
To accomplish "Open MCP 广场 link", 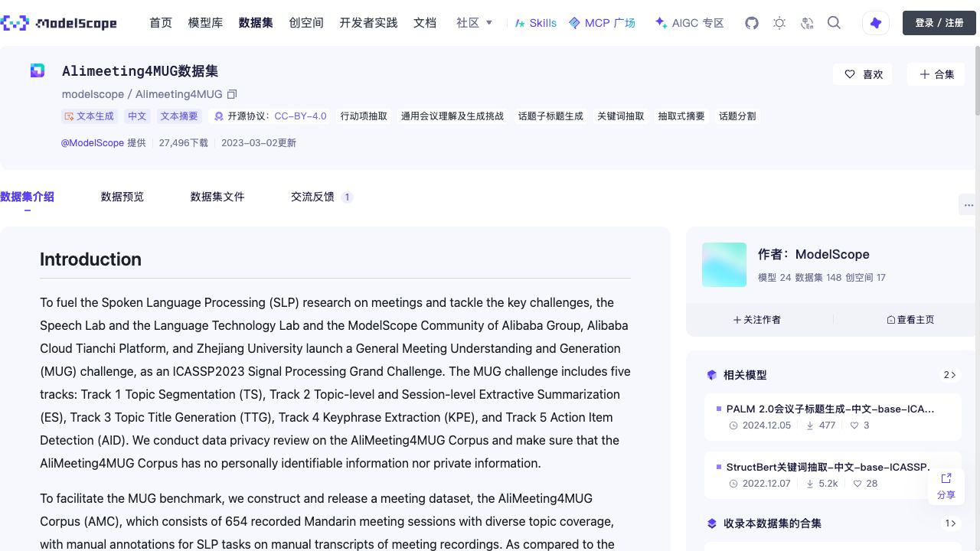I will [x=603, y=23].
